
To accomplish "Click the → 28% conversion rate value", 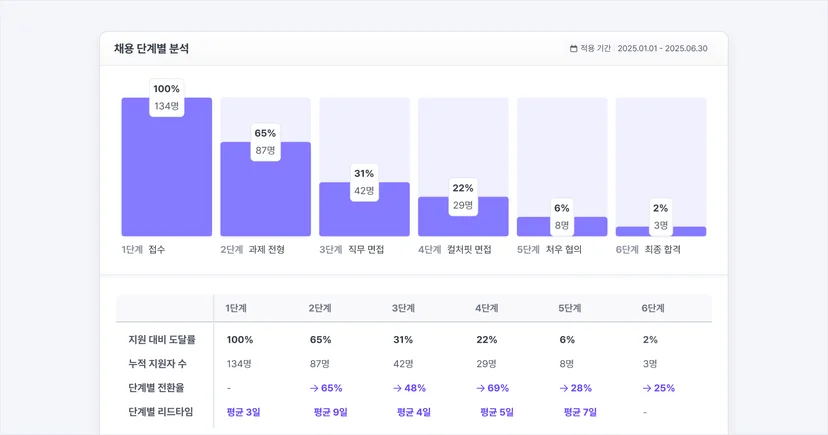I will click(x=576, y=388).
